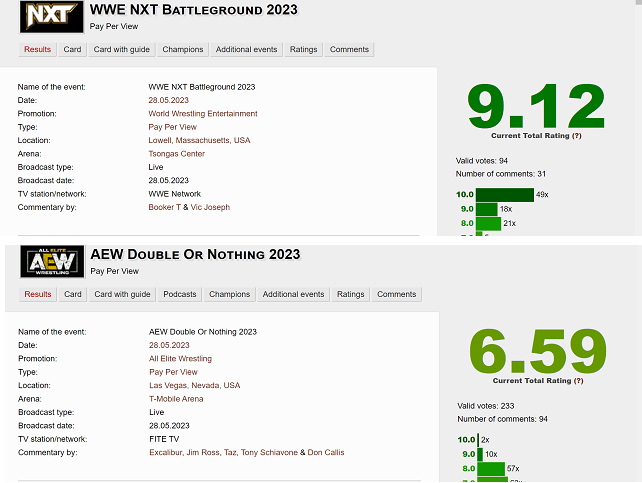Click the event name value 'AEW Double Or Nothing 2023'
642x483 pixels.
pos(203,332)
